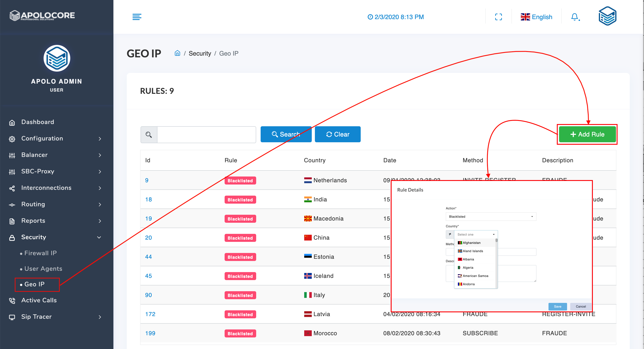This screenshot has width=644, height=349.
Task: Expand the Configuration menu
Action: (x=42, y=138)
